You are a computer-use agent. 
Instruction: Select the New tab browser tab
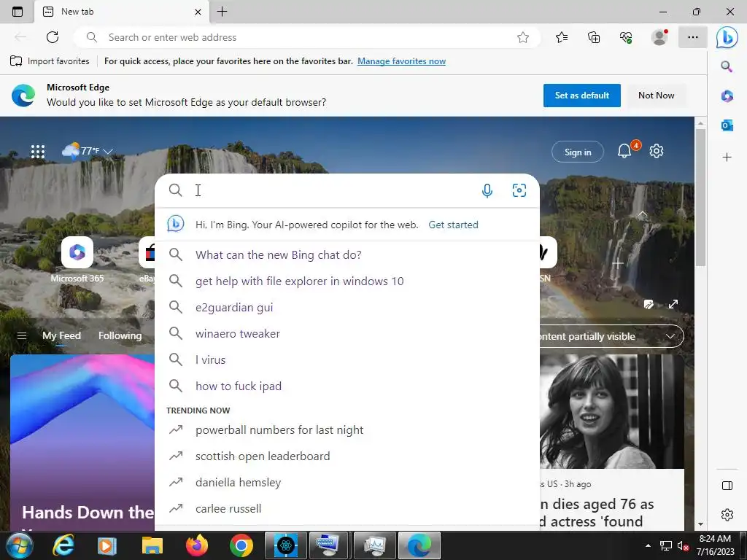[x=122, y=12]
